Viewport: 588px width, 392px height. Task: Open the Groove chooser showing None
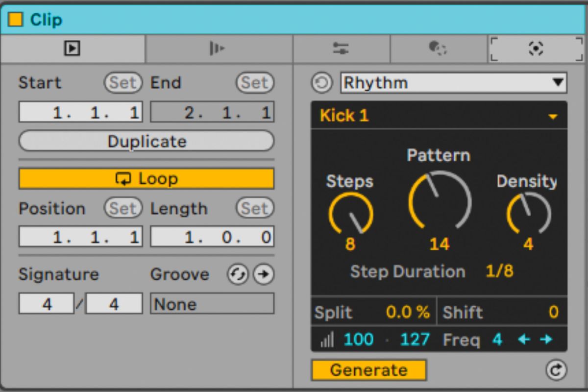tap(212, 304)
